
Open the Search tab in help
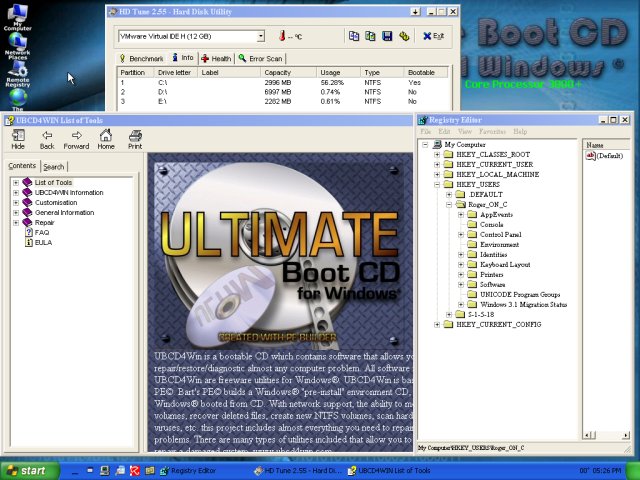pos(54,167)
